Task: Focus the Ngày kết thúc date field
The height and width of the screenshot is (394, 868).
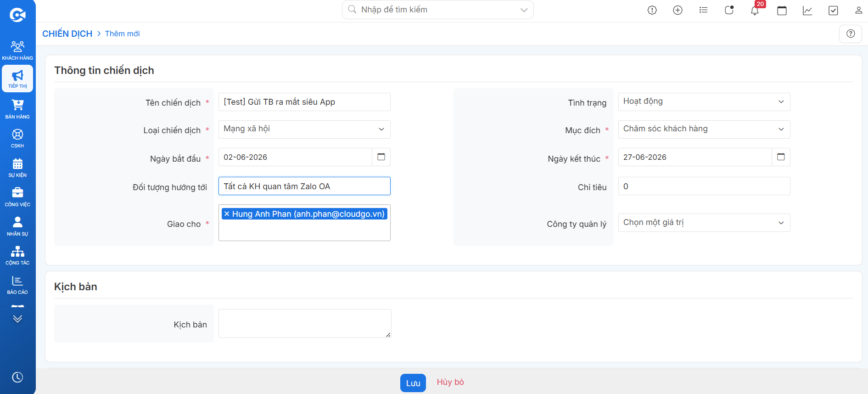Action: [695, 157]
